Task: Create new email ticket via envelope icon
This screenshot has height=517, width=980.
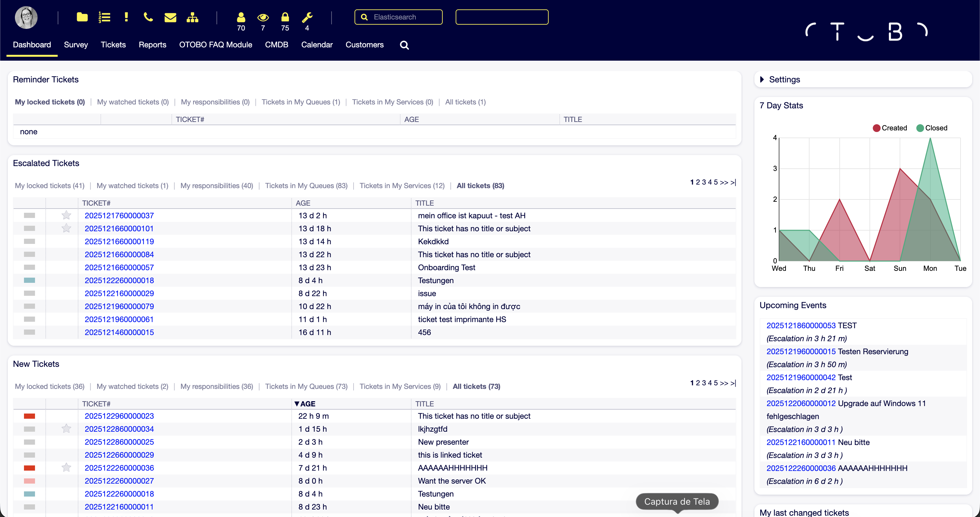Action: pyautogui.click(x=170, y=17)
